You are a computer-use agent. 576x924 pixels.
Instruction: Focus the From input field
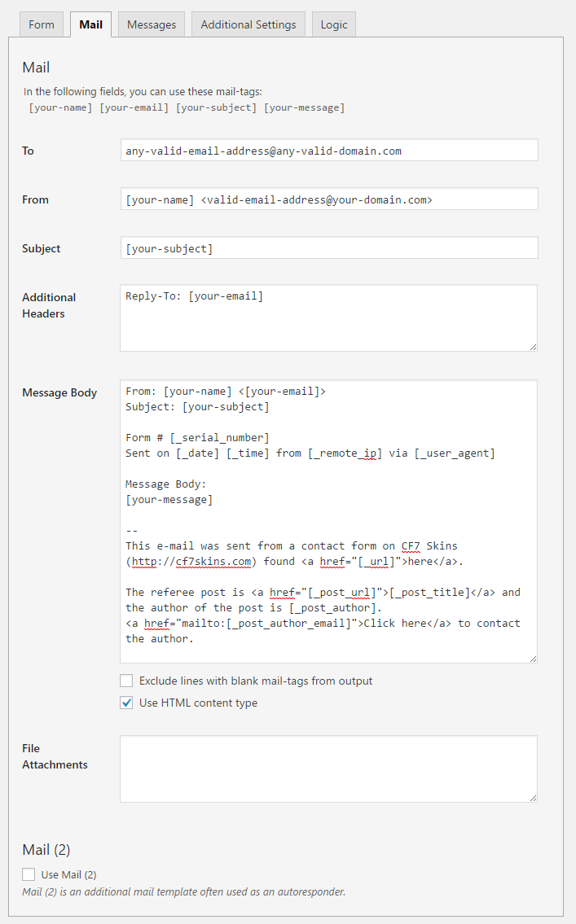[x=328, y=199]
